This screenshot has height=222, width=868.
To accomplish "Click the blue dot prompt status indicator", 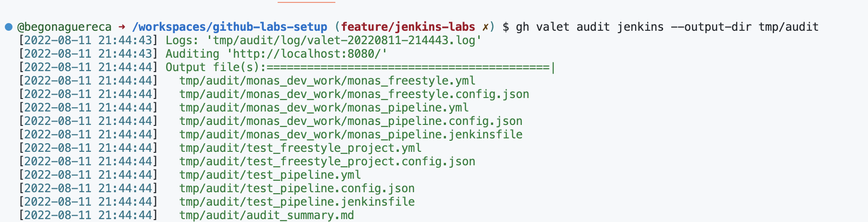I will pyautogui.click(x=9, y=27).
